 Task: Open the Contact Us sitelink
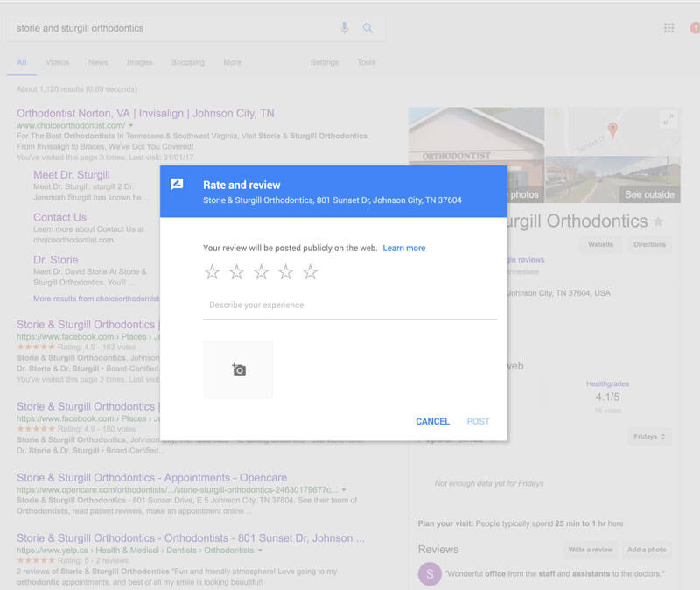click(x=59, y=217)
